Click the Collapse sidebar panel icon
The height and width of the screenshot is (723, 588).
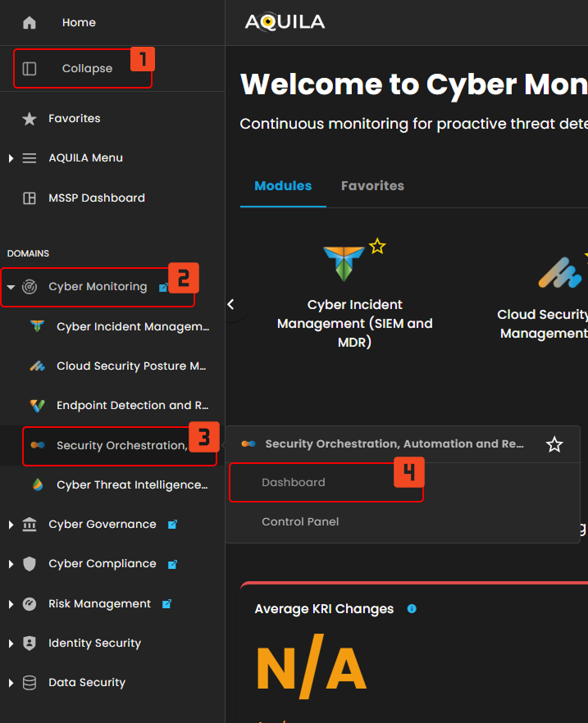(30, 69)
